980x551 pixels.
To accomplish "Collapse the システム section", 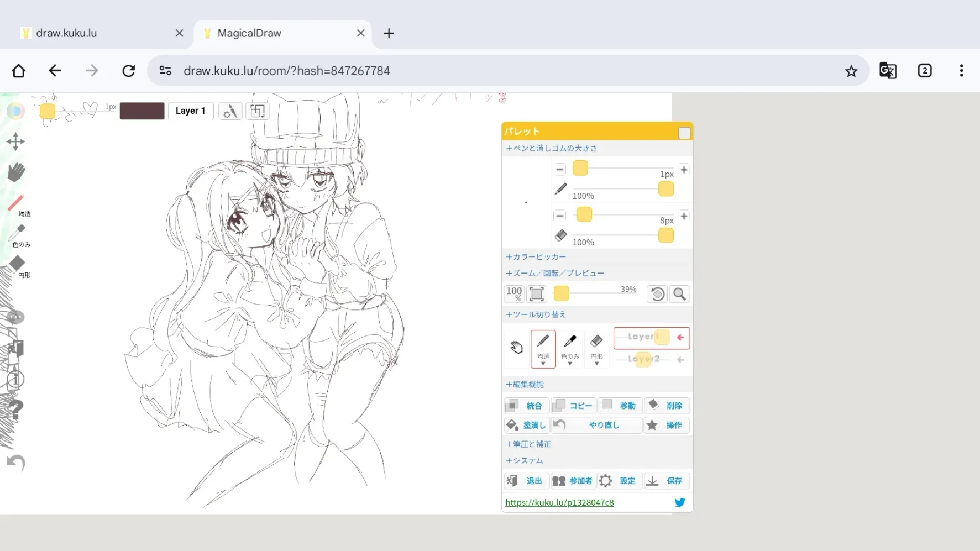I will click(525, 460).
